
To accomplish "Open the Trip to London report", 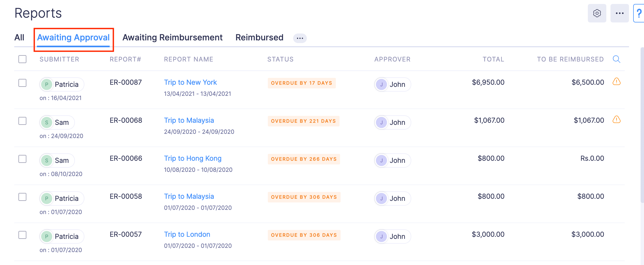I will 187,234.
